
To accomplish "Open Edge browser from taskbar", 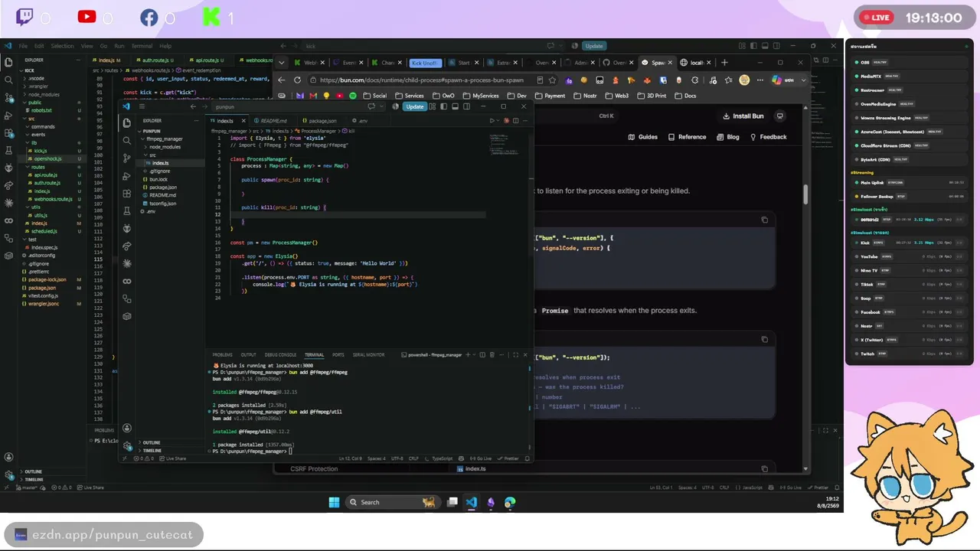I will (510, 502).
